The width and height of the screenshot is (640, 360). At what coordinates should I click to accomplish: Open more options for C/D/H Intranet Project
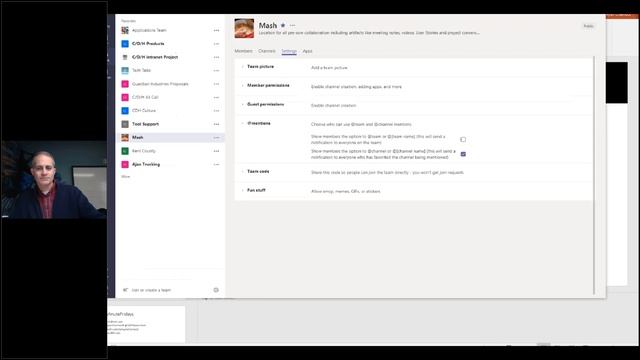(x=216, y=57)
